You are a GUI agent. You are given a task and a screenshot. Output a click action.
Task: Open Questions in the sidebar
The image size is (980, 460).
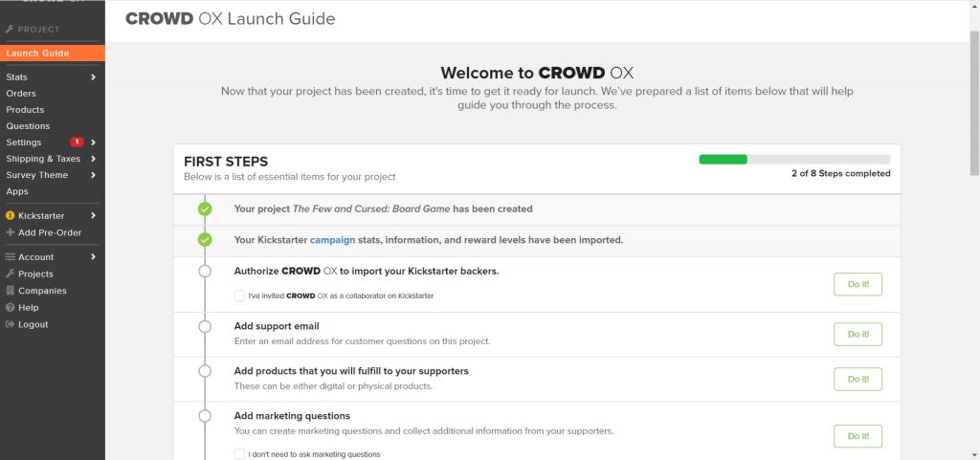point(28,126)
